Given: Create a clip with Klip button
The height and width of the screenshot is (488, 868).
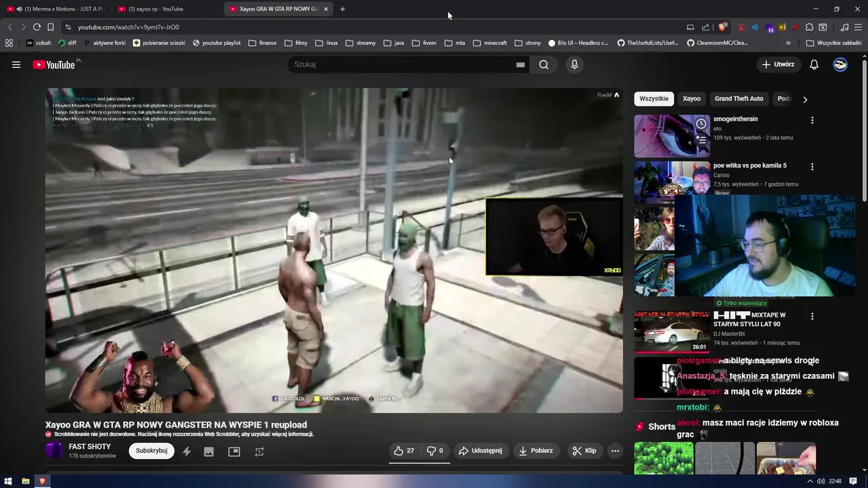Looking at the screenshot, I should [x=584, y=451].
